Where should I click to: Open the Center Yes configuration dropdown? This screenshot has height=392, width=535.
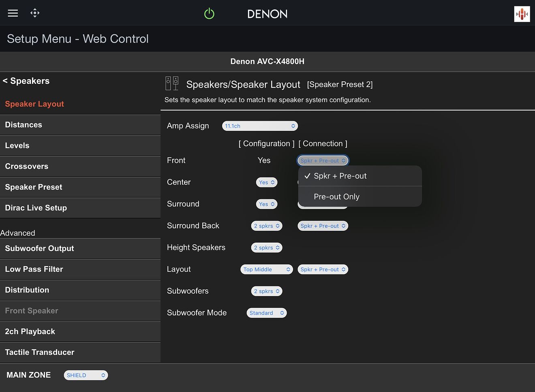[267, 182]
